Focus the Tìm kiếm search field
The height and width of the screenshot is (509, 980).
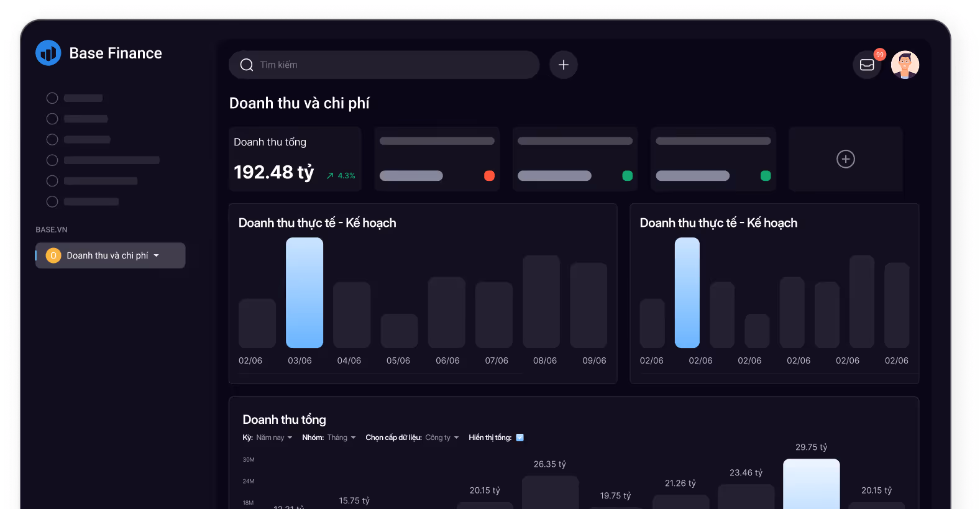click(384, 65)
